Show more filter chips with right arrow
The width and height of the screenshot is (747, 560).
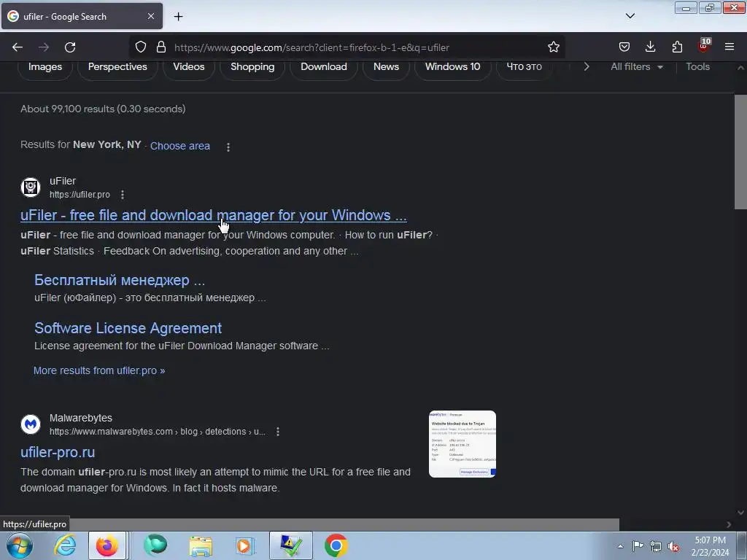587,66
